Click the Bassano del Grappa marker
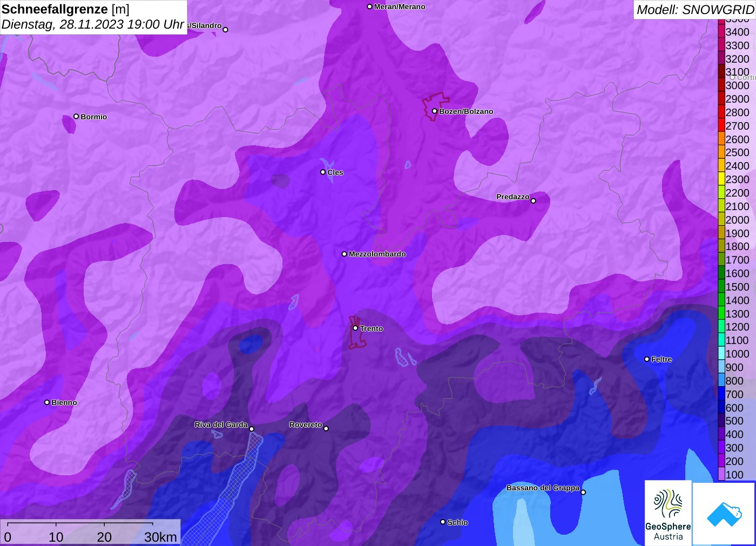This screenshot has height=546, width=756. click(583, 492)
